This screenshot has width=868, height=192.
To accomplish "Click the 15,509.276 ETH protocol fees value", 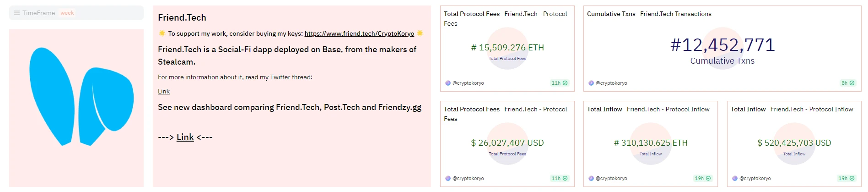I will [507, 48].
